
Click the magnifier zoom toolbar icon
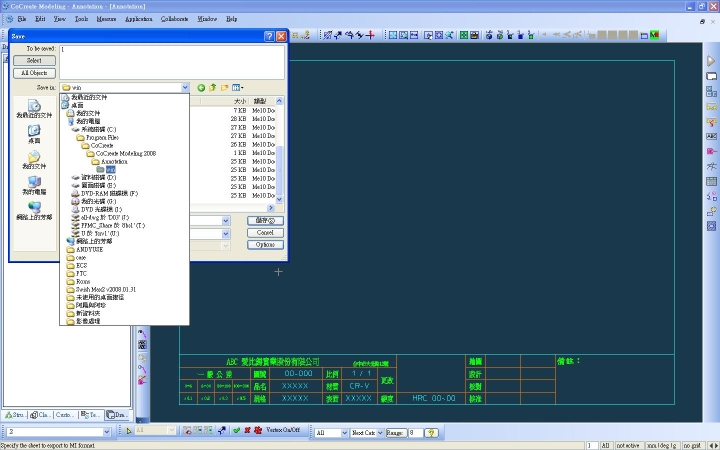pyautogui.click(x=449, y=35)
